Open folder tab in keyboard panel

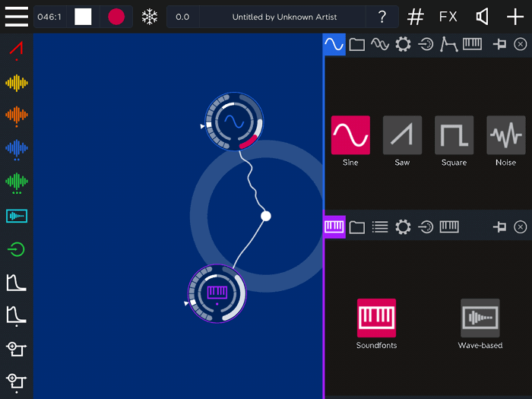(357, 226)
